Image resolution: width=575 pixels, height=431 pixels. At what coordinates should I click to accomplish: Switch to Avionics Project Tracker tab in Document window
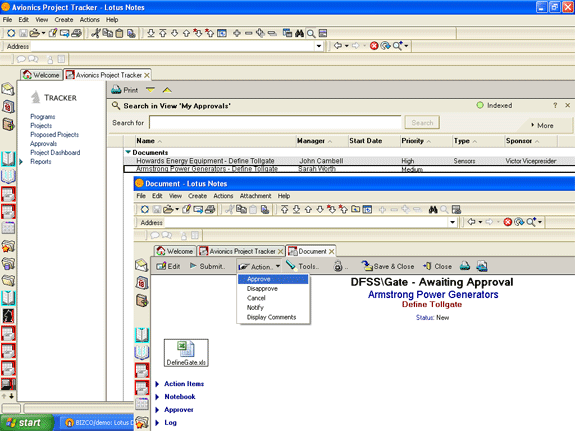click(241, 251)
